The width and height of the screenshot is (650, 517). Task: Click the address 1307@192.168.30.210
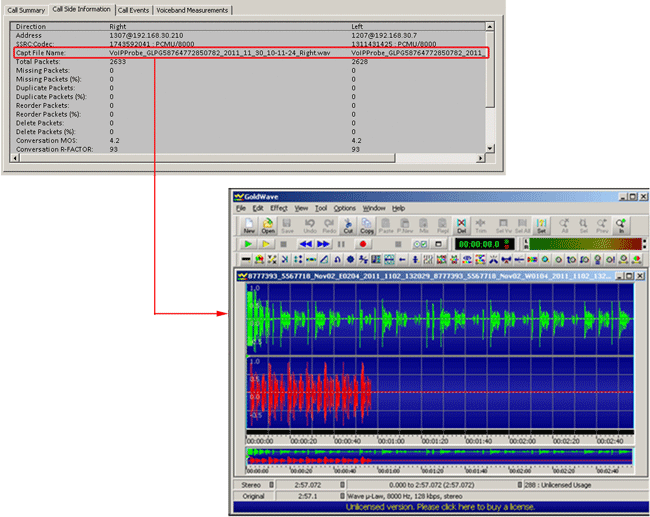[x=146, y=35]
